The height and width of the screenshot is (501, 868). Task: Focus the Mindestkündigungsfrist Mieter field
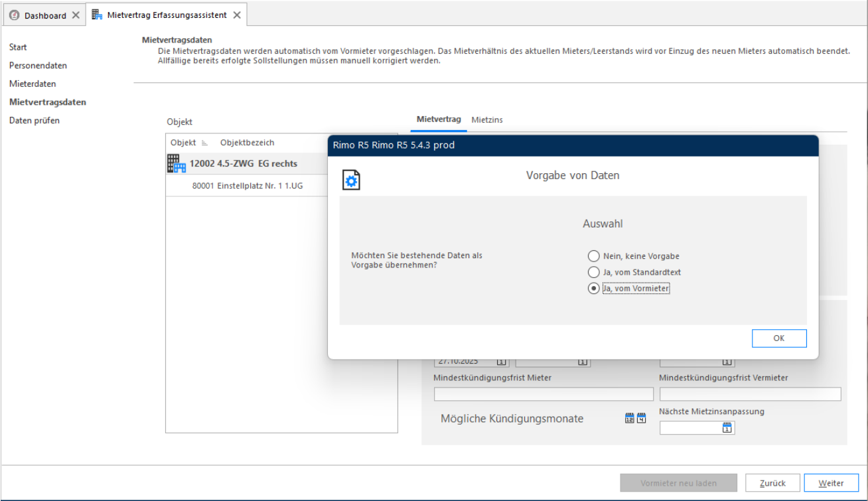click(x=543, y=394)
